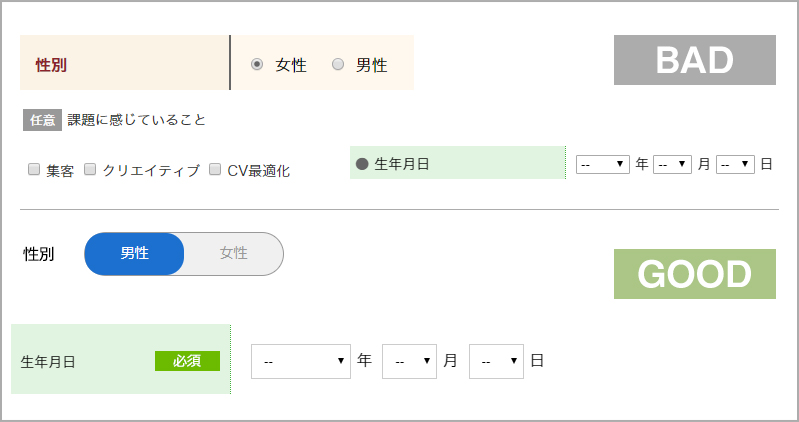This screenshot has height=422, width=799.
Task: Check the クリエイティブ checkbox
Action: click(x=90, y=170)
